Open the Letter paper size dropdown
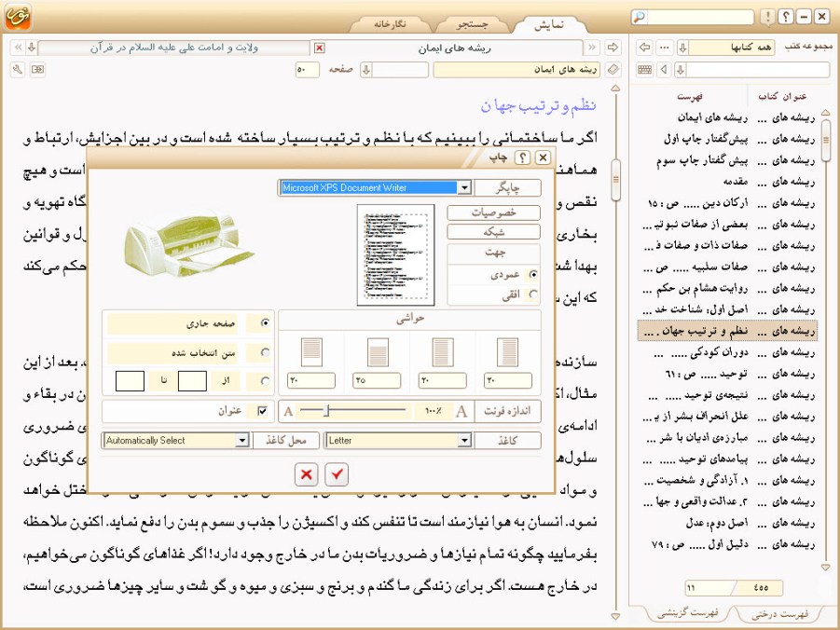Screen dimensions: 840x630 (464, 441)
